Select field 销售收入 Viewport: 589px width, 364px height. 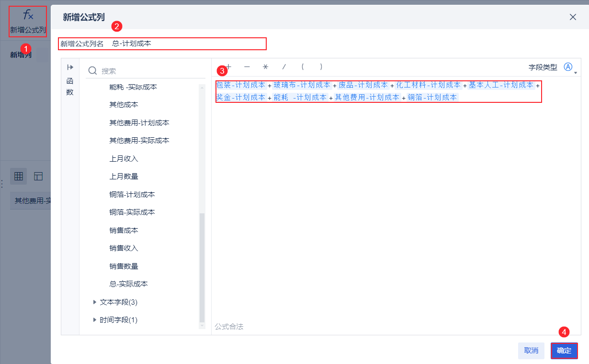(124, 248)
